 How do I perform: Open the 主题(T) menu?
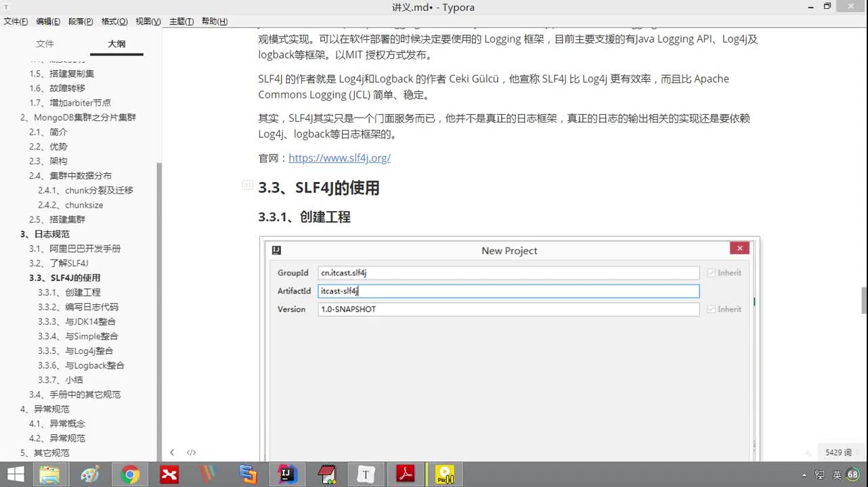point(181,22)
